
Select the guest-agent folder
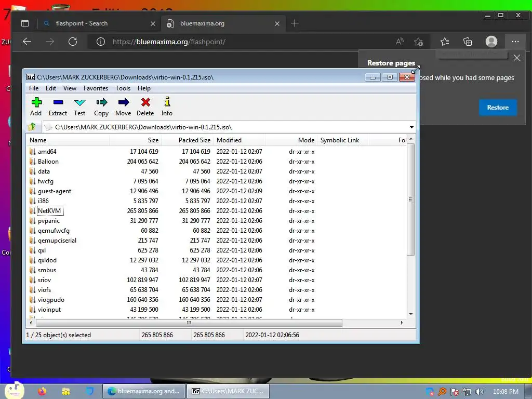click(55, 191)
